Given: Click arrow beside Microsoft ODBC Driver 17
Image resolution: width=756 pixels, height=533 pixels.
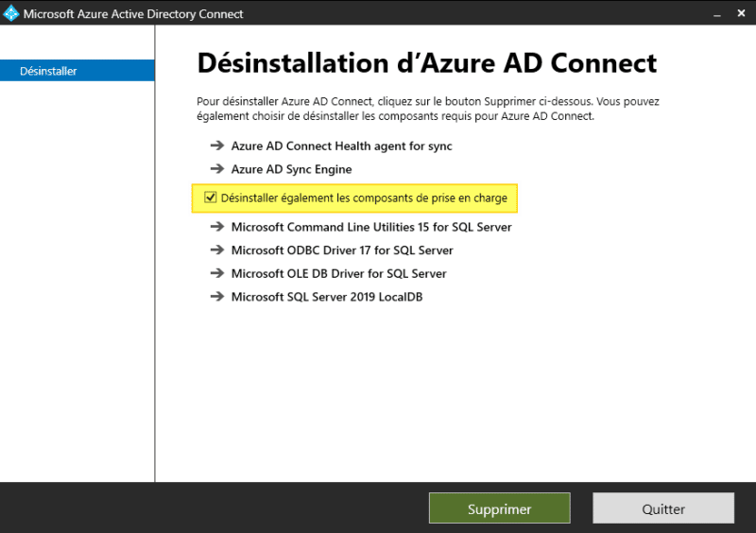Looking at the screenshot, I should 217,249.
